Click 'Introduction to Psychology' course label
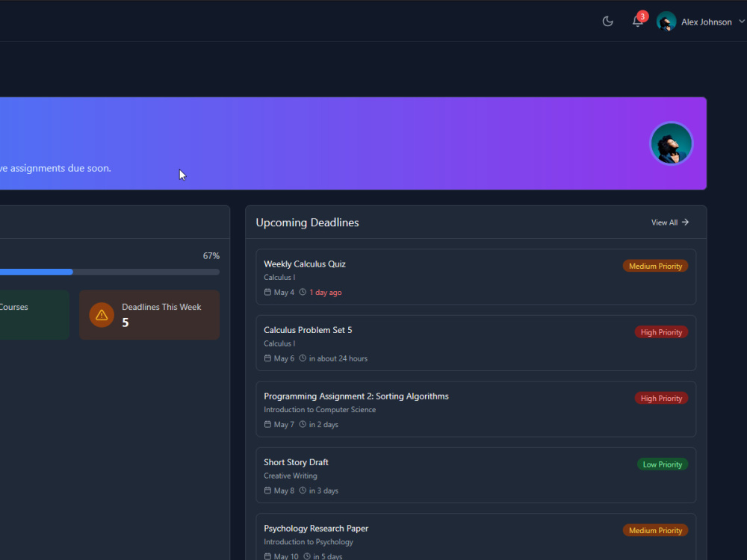This screenshot has width=747, height=560. click(x=309, y=542)
